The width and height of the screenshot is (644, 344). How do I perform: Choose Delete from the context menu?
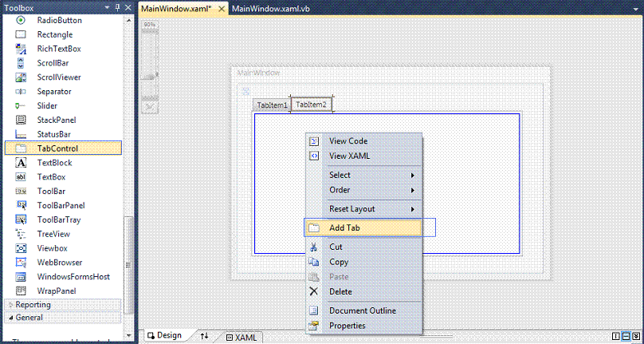click(364, 292)
